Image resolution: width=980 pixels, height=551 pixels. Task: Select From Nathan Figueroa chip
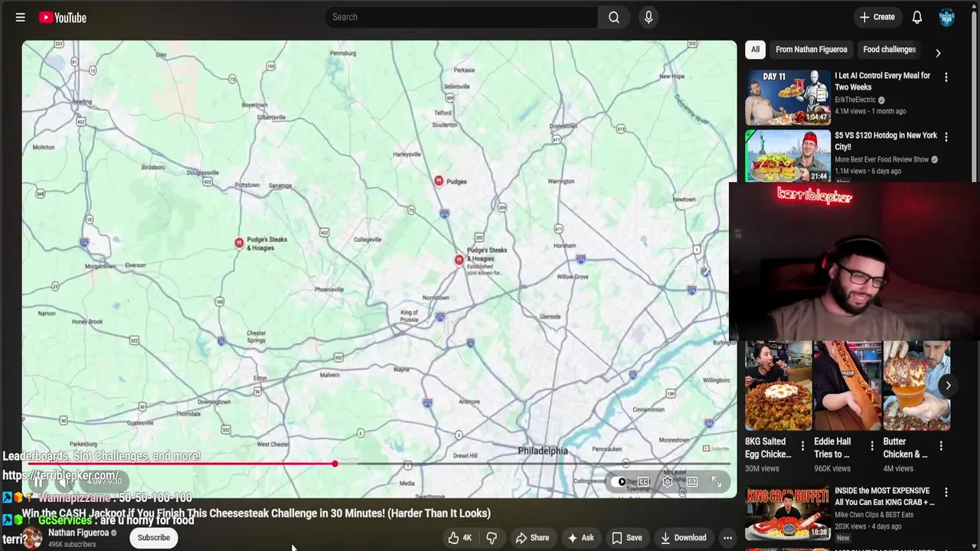click(812, 50)
